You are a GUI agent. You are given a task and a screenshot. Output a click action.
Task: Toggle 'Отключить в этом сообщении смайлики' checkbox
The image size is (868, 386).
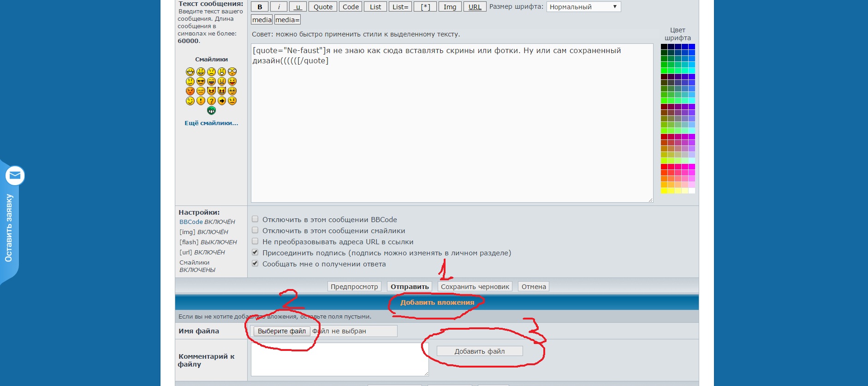point(255,230)
